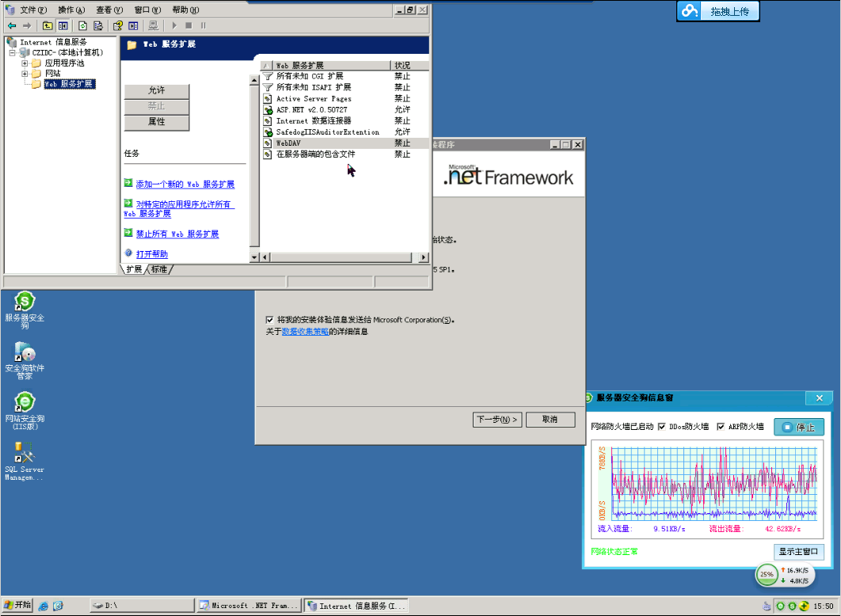
Task: Toggle the DDoS防火墙 checkbox
Action: [661, 427]
